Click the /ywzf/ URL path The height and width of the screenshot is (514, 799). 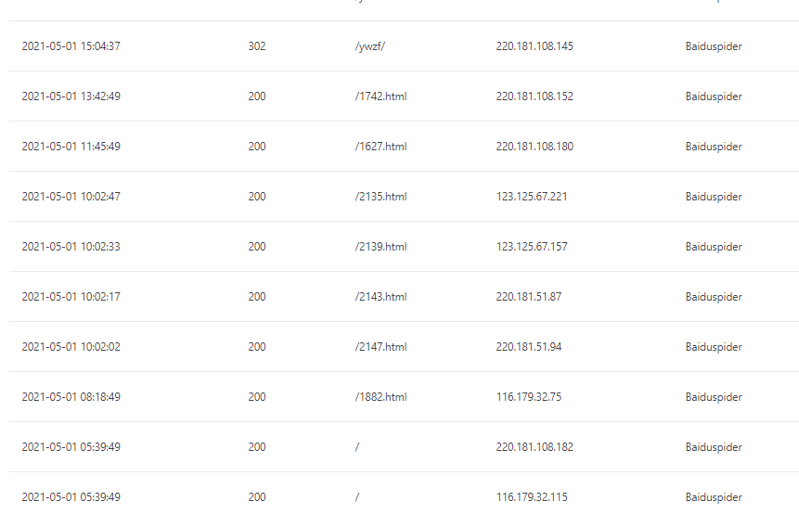point(370,47)
